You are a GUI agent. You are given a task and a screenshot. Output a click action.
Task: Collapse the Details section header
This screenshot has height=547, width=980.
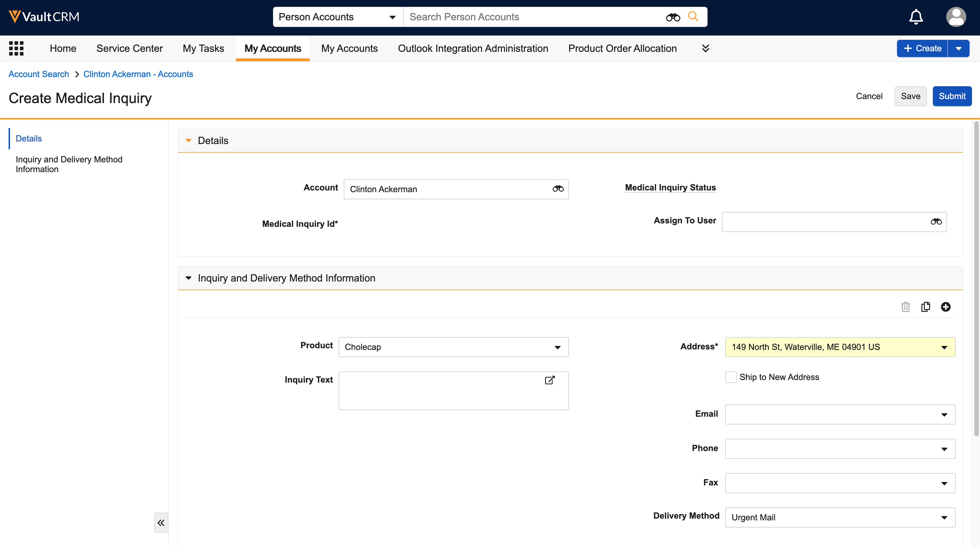tap(188, 140)
